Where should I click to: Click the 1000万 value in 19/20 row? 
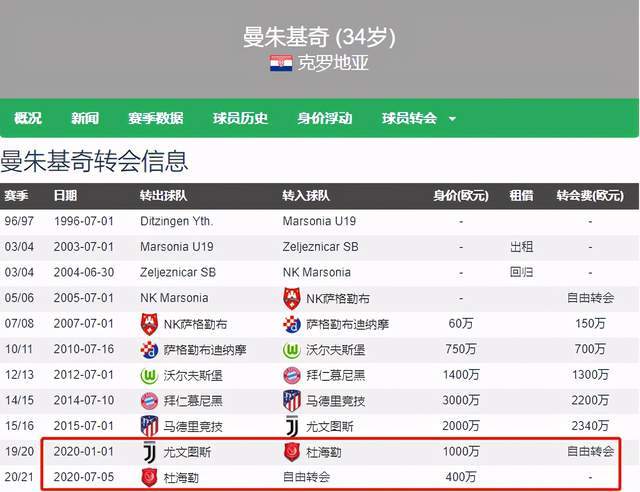click(461, 452)
